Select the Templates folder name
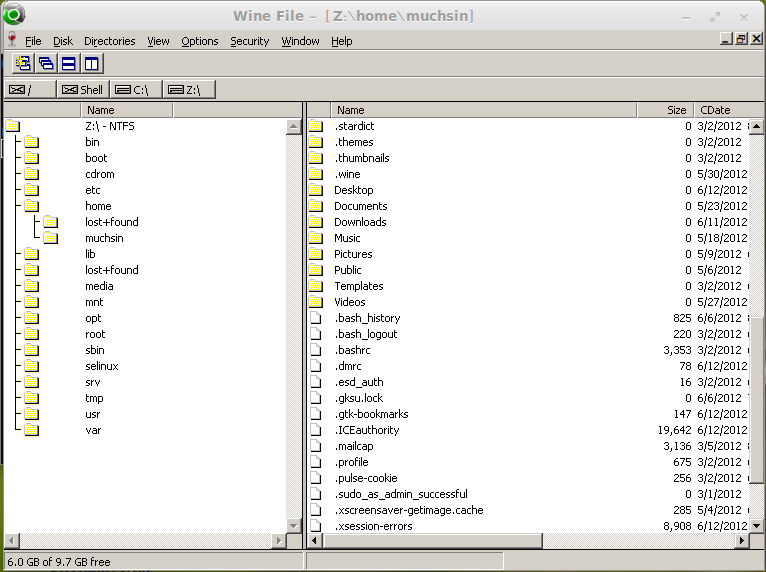The image size is (766, 572). [x=359, y=286]
